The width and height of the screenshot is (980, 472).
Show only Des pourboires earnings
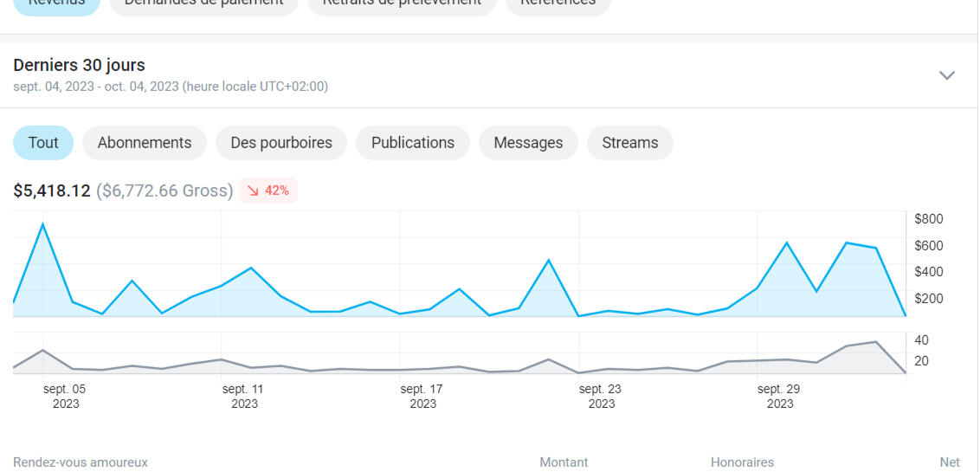[281, 143]
